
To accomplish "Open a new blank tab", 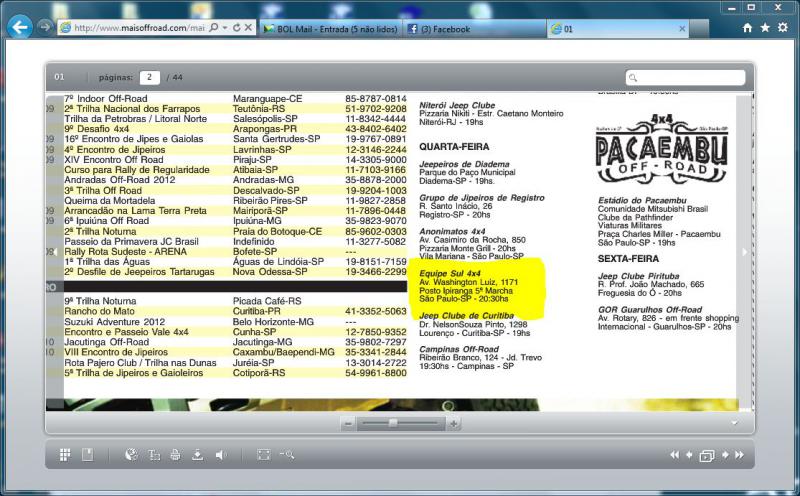I will [699, 29].
